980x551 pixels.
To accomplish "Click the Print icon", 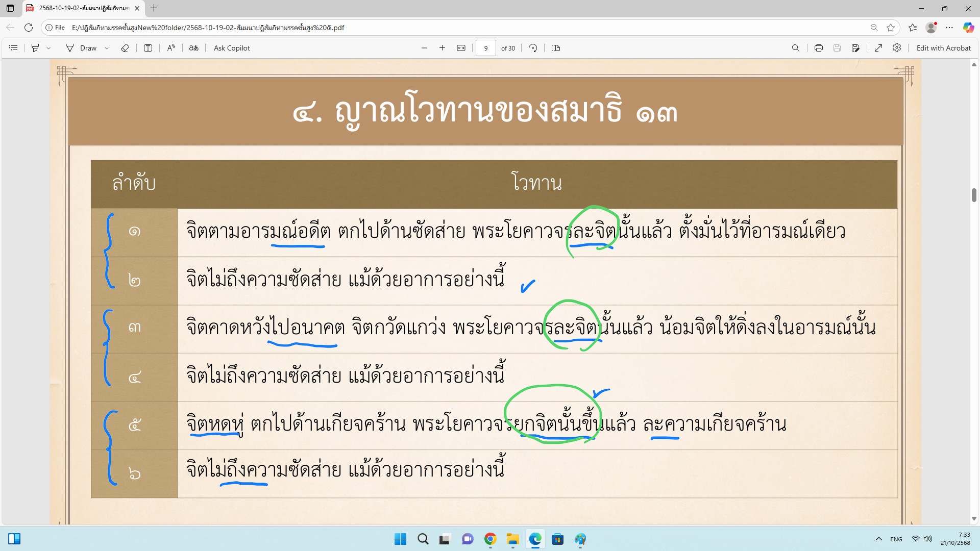I will 819,48.
